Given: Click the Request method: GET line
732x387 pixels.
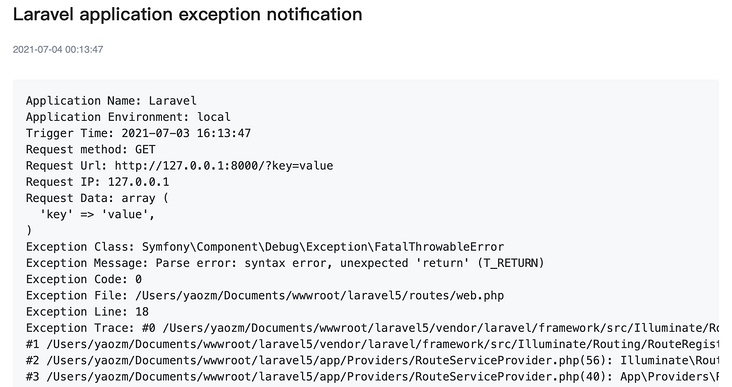Looking at the screenshot, I should 91,149.
